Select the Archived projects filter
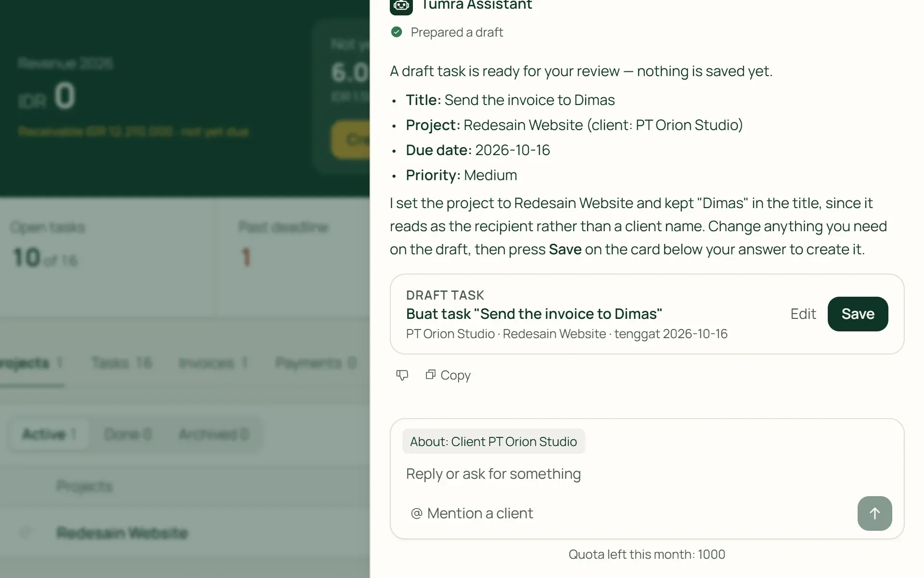The width and height of the screenshot is (924, 578). point(214,434)
